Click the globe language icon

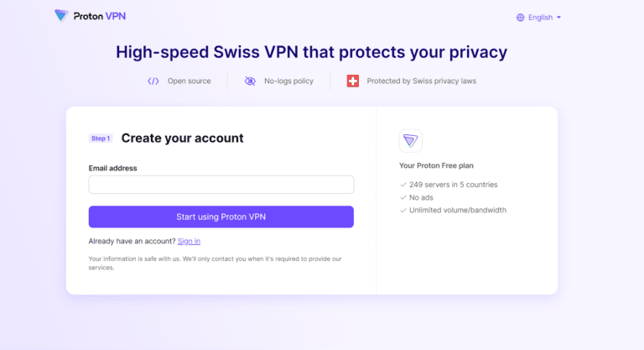(520, 17)
